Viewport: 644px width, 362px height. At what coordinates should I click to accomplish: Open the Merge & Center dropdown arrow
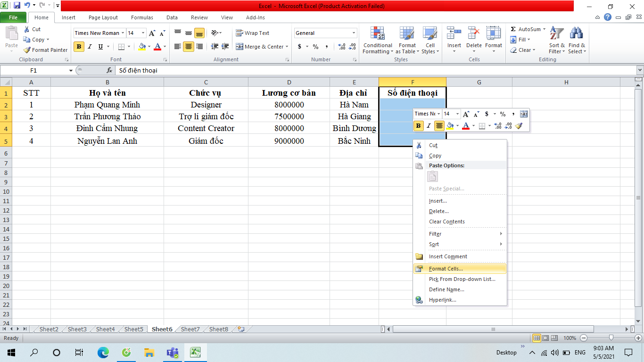(287, 47)
